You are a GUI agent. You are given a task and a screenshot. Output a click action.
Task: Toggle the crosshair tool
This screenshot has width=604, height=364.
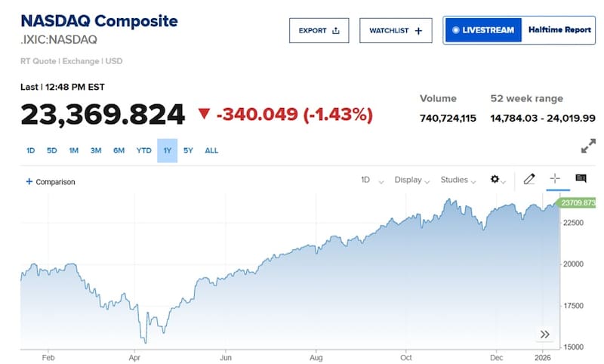click(555, 179)
